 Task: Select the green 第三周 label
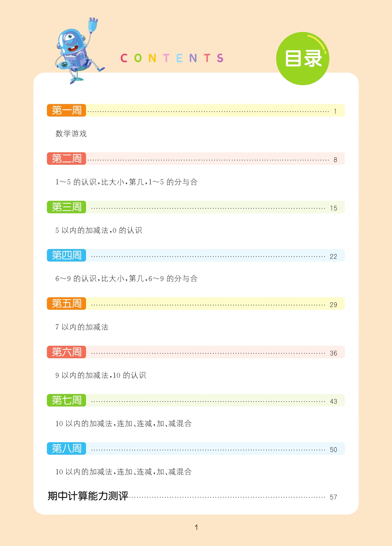[66, 207]
